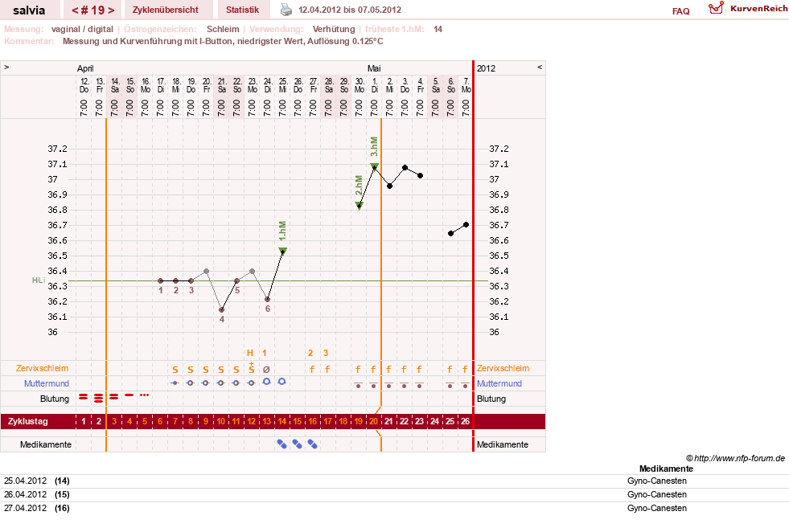The image size is (789, 532).
Task: Click the spotting dots icon on day 5
Action: (145, 395)
